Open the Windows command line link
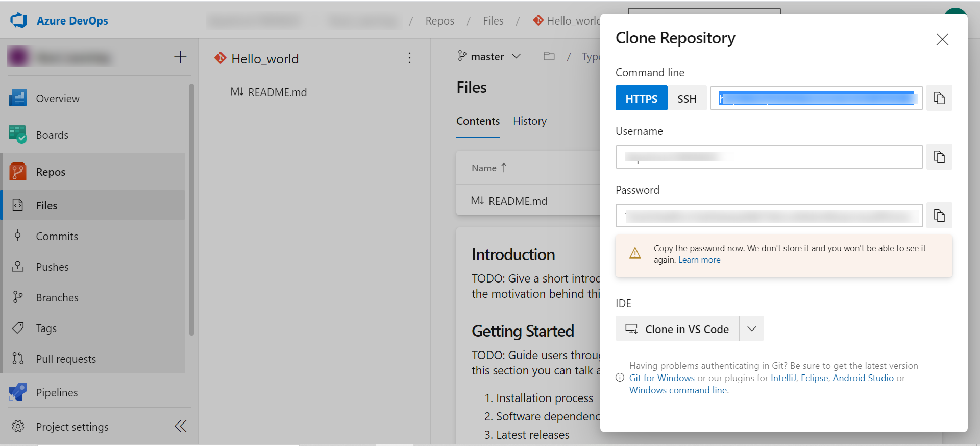 (x=678, y=390)
